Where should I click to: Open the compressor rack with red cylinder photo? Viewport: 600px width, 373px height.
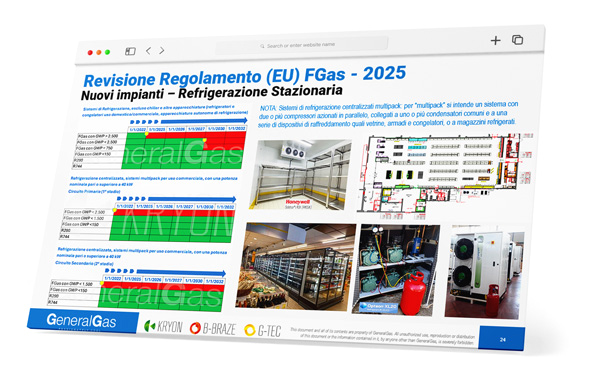click(396, 270)
